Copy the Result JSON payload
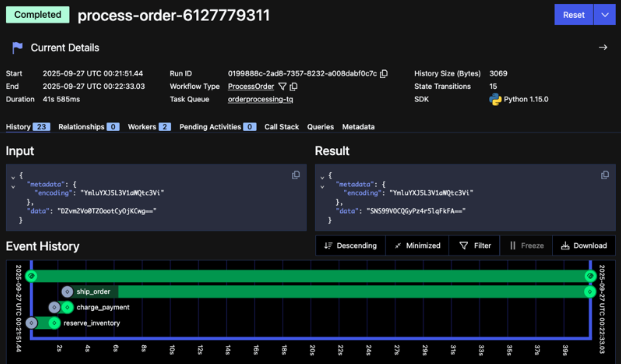The width and height of the screenshot is (621, 364). pos(605,175)
